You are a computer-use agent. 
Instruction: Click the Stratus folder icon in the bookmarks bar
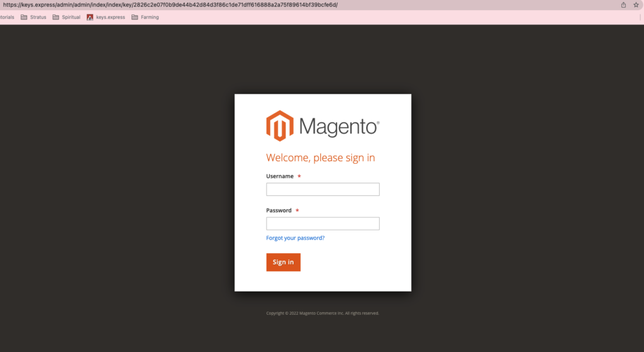(x=24, y=17)
